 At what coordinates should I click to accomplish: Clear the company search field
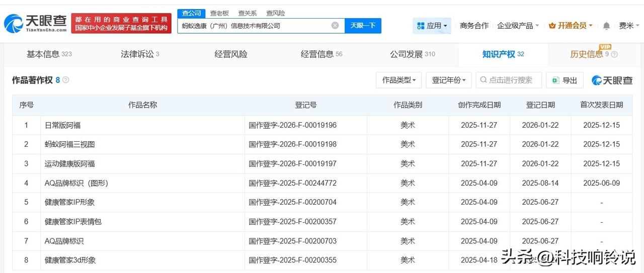coord(335,26)
